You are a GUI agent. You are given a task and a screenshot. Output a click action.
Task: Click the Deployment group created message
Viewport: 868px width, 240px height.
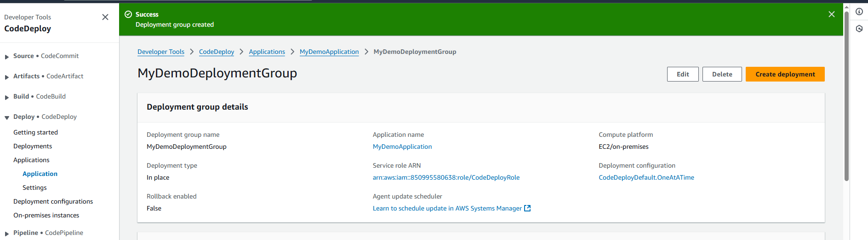click(x=175, y=24)
